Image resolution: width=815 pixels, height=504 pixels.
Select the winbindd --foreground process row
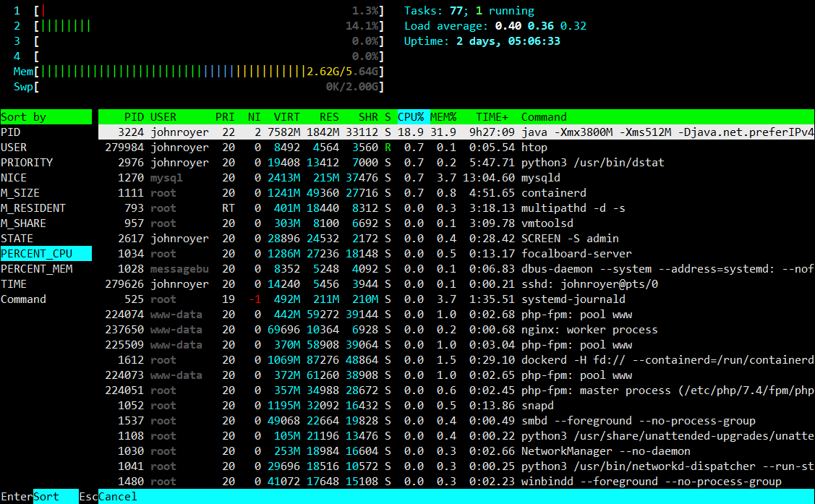point(456,481)
